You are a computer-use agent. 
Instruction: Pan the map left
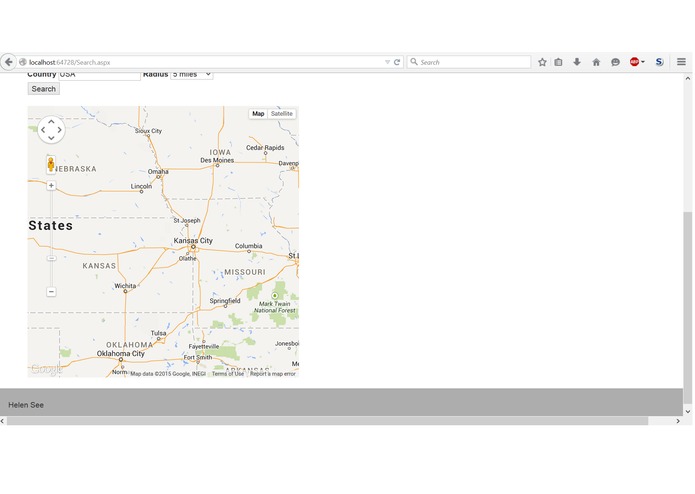43,130
